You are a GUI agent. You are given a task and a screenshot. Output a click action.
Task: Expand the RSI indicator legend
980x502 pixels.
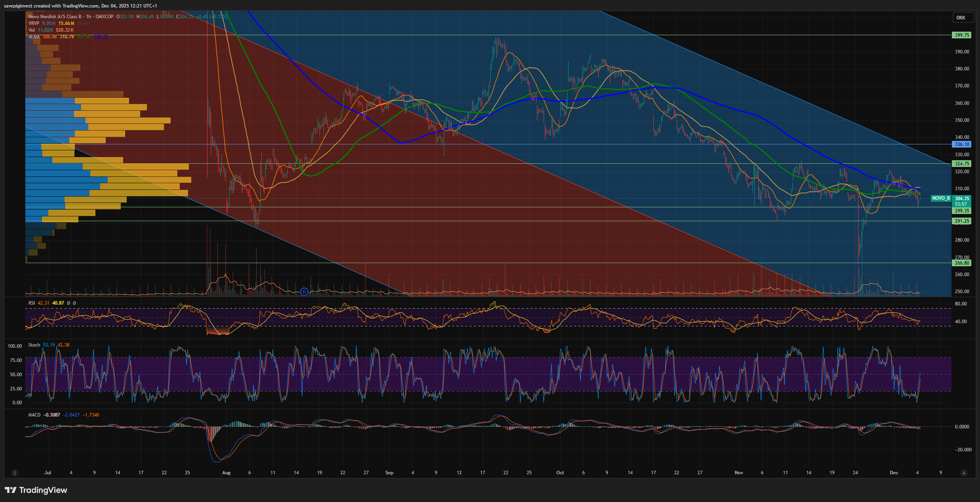(32, 303)
